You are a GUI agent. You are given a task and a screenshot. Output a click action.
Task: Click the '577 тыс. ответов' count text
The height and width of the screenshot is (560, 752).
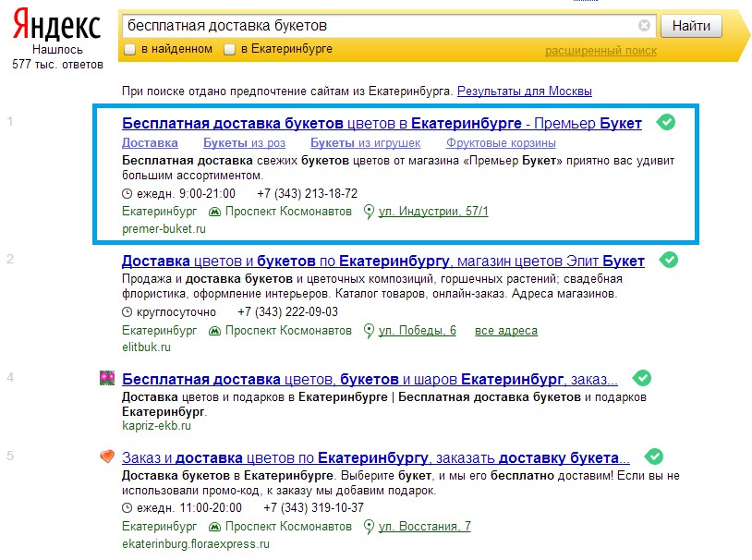pyautogui.click(x=57, y=65)
